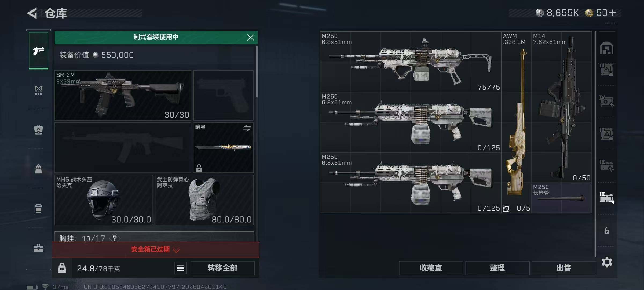644x290 pixels.
Task: Click the 转移全部 button
Action: click(x=222, y=268)
